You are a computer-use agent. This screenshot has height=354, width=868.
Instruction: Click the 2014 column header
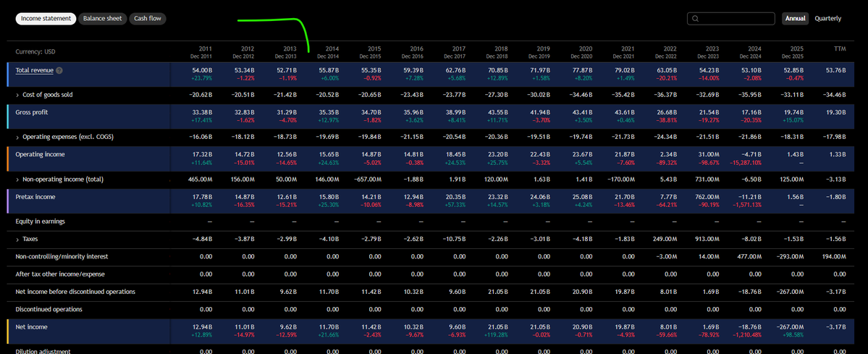pos(328,52)
